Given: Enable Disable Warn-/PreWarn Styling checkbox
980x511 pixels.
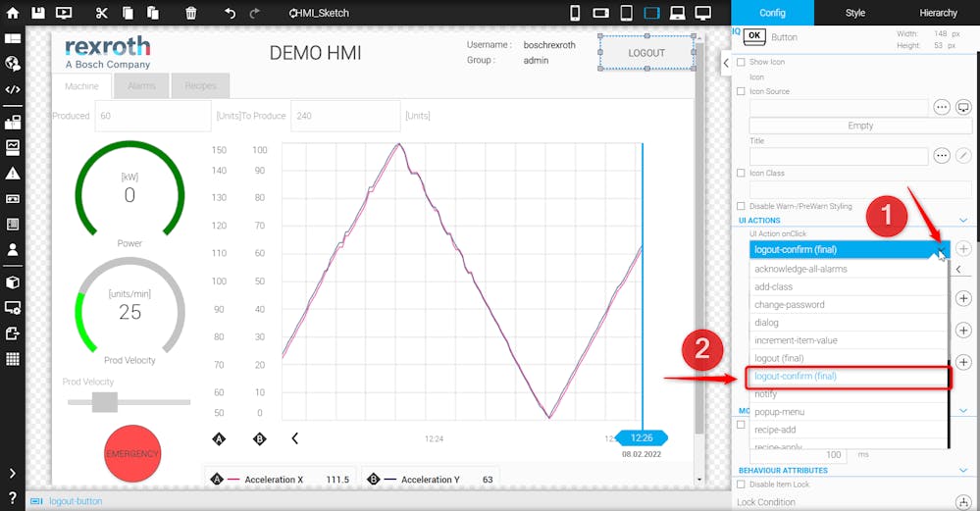Looking at the screenshot, I should click(x=741, y=206).
